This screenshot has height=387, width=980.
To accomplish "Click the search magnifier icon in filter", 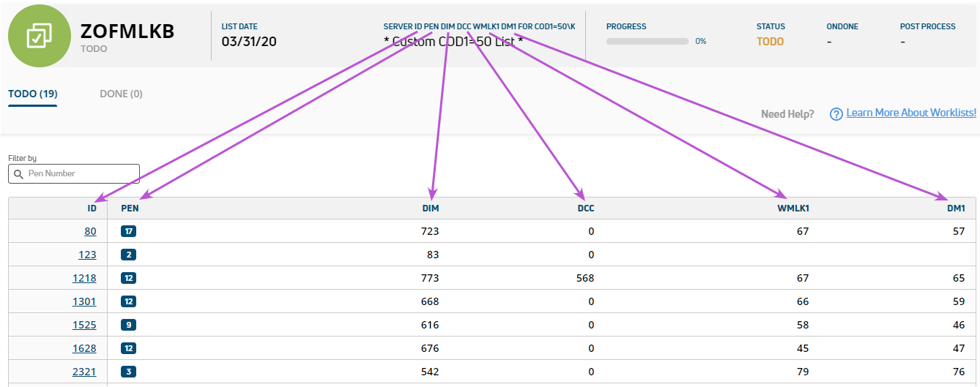I will tap(19, 174).
